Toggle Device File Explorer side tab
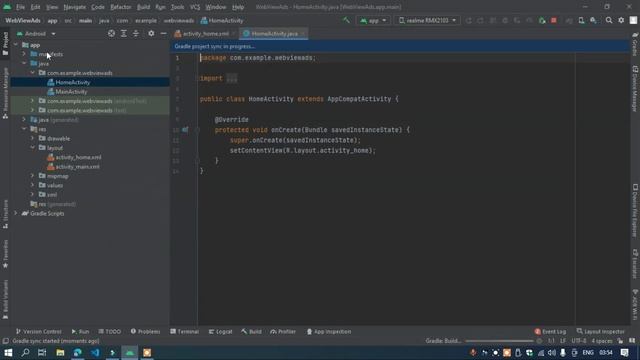The image size is (640, 360). click(635, 210)
